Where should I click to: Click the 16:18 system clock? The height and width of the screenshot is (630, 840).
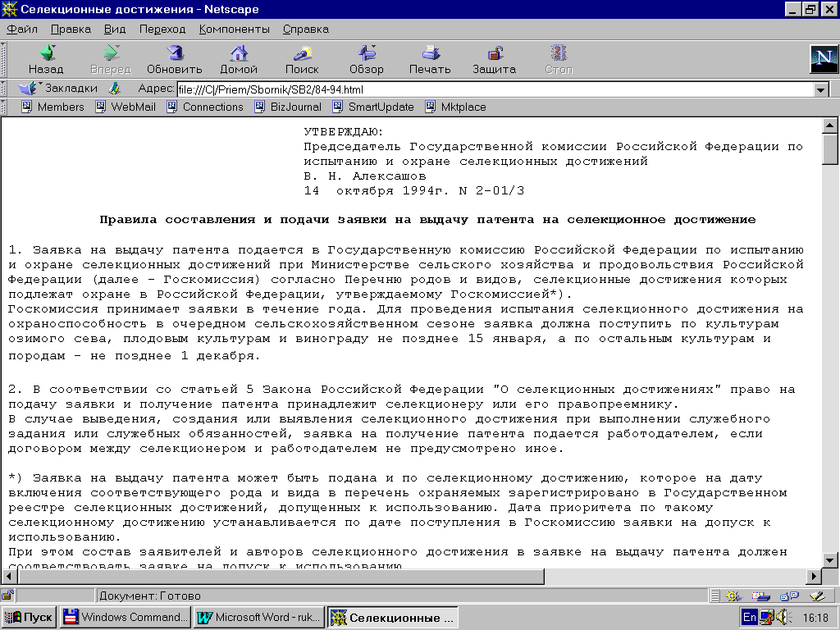click(815, 618)
